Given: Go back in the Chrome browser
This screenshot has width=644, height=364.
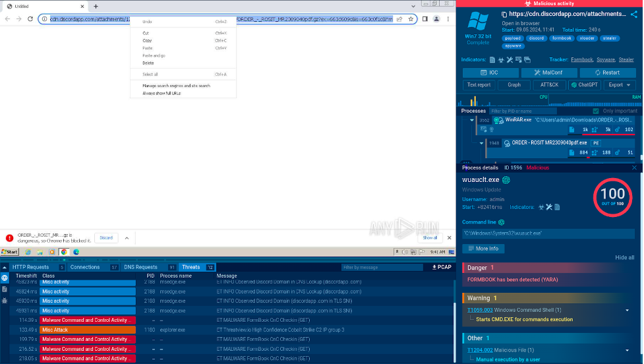Looking at the screenshot, I should pyautogui.click(x=7, y=19).
